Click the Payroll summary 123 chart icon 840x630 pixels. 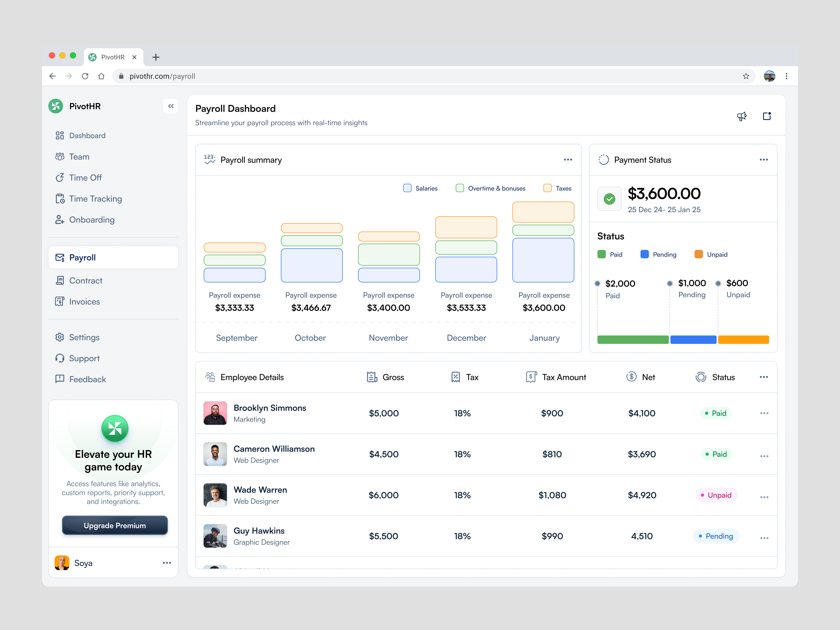coord(209,159)
